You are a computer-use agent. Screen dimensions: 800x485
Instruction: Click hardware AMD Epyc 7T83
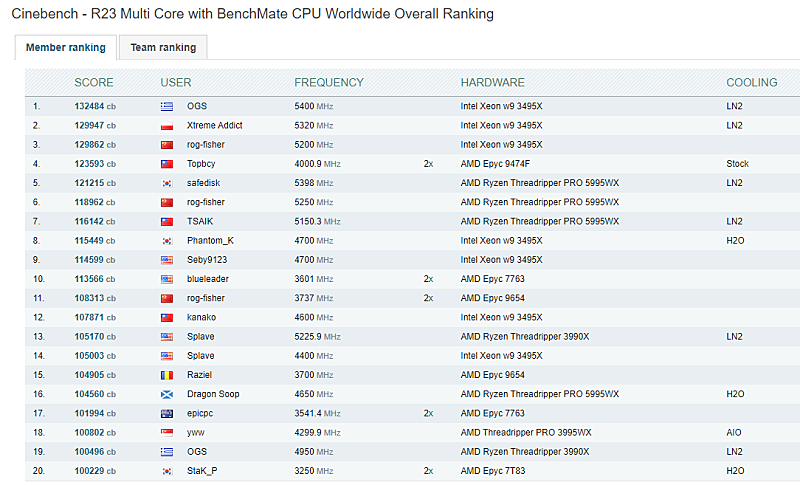492,471
